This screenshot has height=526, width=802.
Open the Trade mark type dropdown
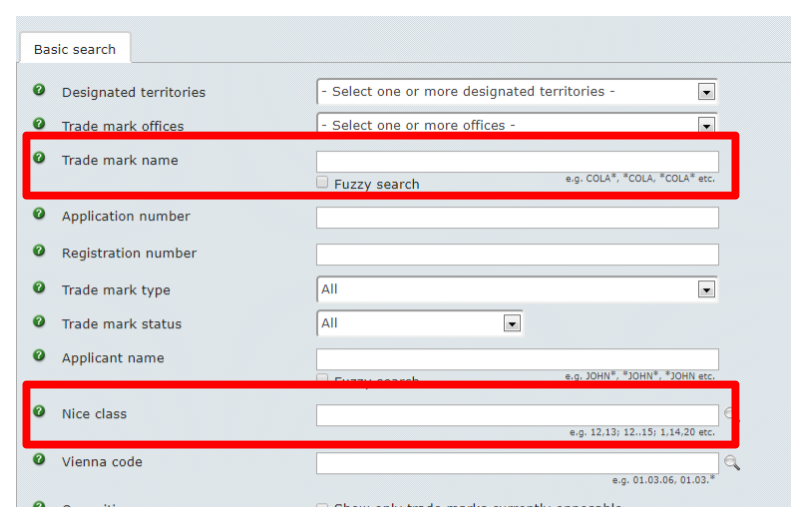[x=517, y=290]
